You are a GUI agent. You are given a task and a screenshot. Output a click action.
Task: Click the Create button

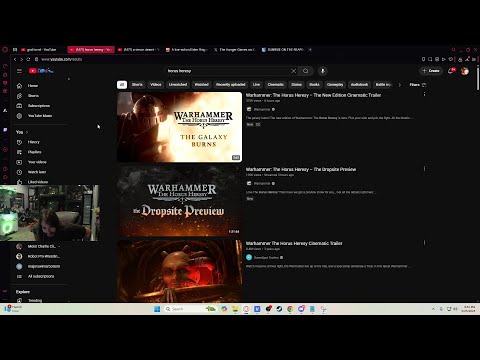(431, 71)
